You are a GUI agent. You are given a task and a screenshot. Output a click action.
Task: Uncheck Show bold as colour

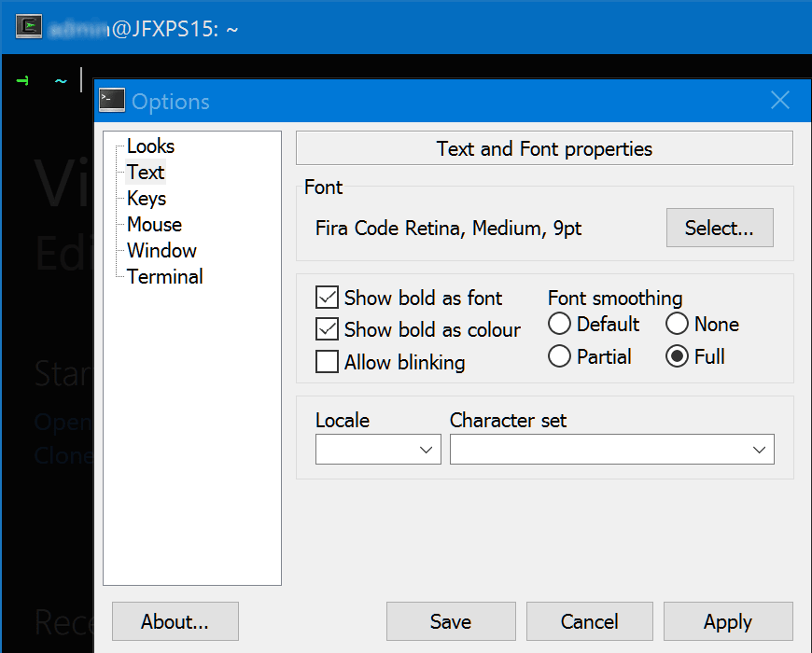click(x=327, y=329)
